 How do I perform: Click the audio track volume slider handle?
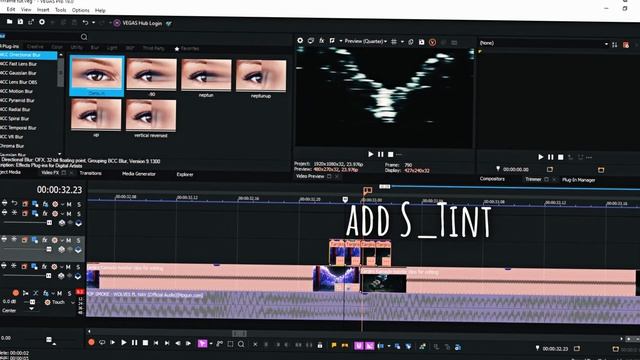tap(32, 302)
